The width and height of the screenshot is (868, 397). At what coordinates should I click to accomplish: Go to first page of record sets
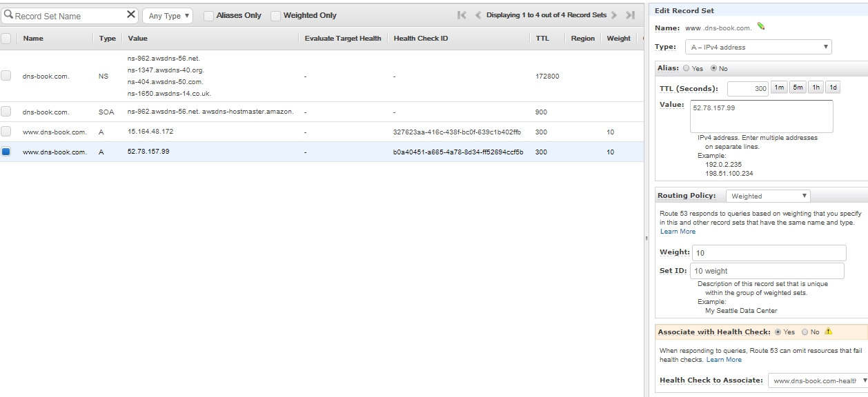[x=462, y=15]
